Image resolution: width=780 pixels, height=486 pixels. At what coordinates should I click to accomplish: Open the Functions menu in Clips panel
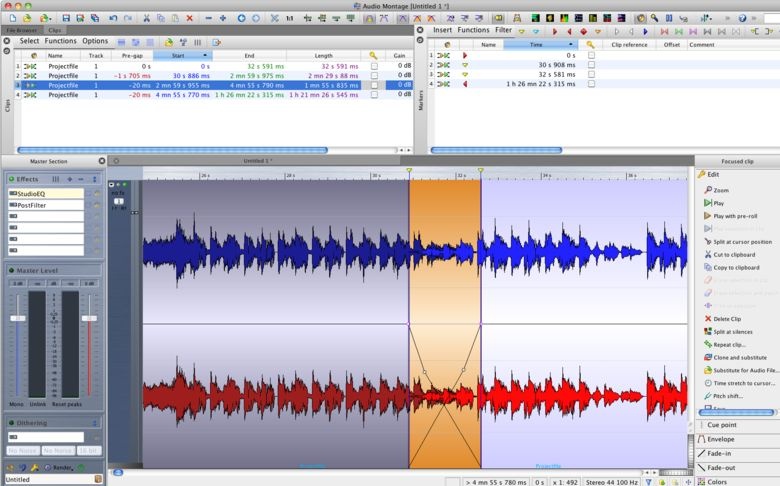60,41
